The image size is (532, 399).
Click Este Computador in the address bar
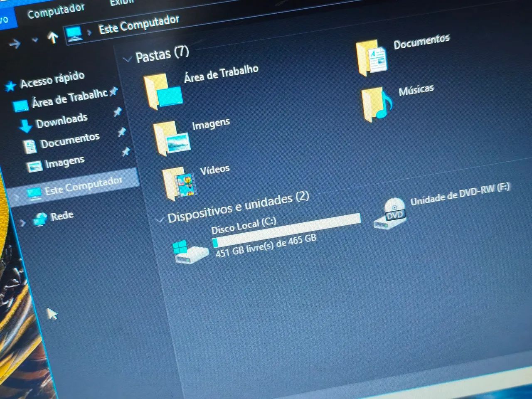tap(139, 24)
